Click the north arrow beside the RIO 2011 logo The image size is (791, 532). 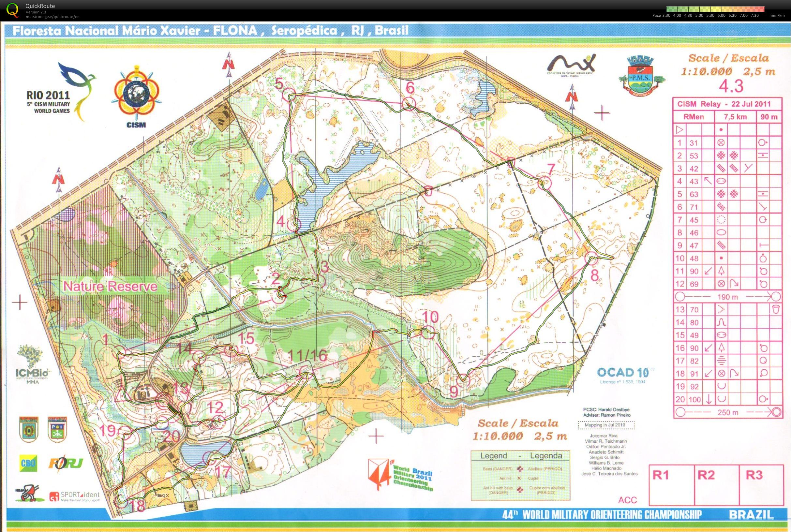coord(59,180)
